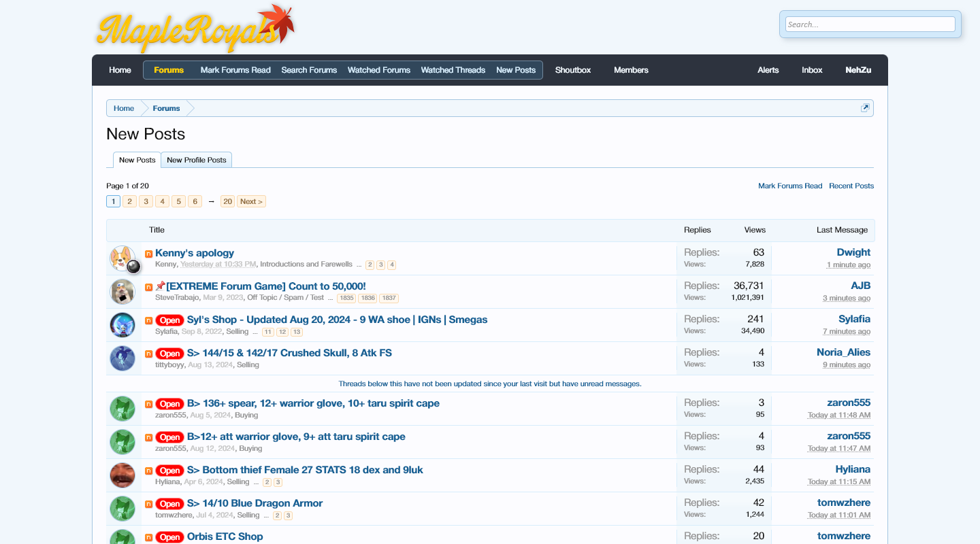980x544 pixels.
Task: Open the Members menu
Action: pyautogui.click(x=631, y=70)
